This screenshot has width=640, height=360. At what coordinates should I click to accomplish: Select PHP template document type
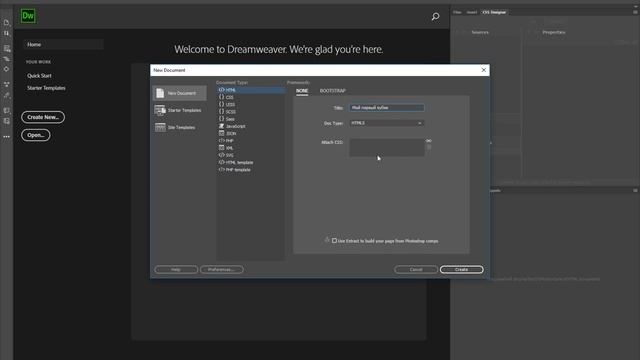coord(251,170)
